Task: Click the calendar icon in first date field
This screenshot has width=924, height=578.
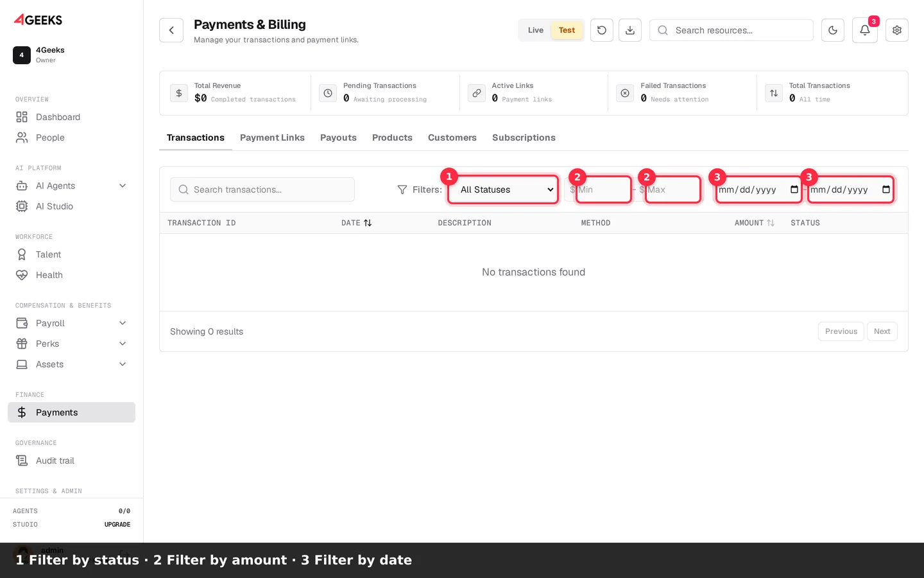Action: pyautogui.click(x=794, y=189)
